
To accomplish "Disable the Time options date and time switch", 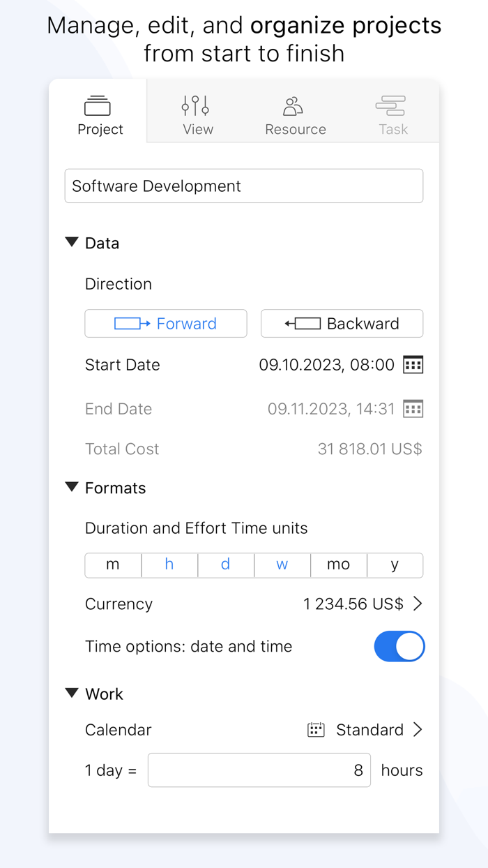I will 399,647.
